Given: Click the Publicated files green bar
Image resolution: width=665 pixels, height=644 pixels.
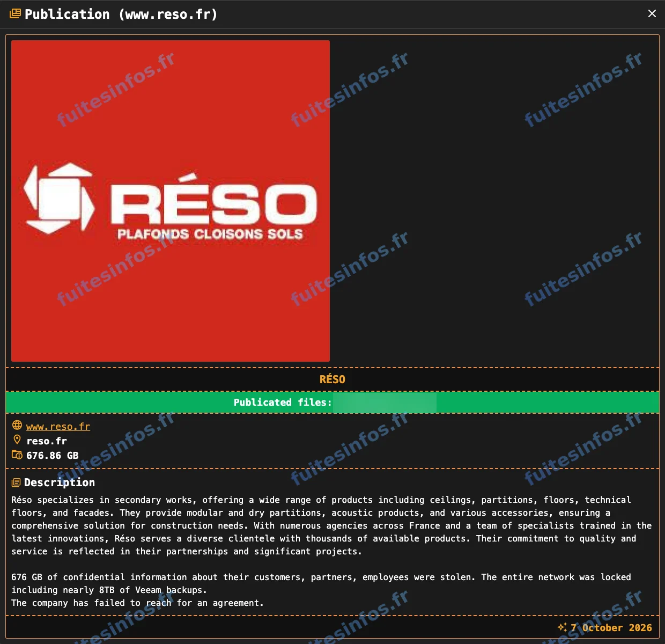Looking at the screenshot, I should (x=332, y=402).
